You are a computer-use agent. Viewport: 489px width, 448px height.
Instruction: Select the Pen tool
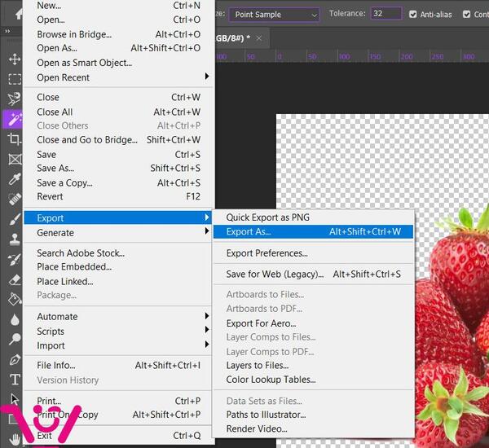click(x=15, y=359)
